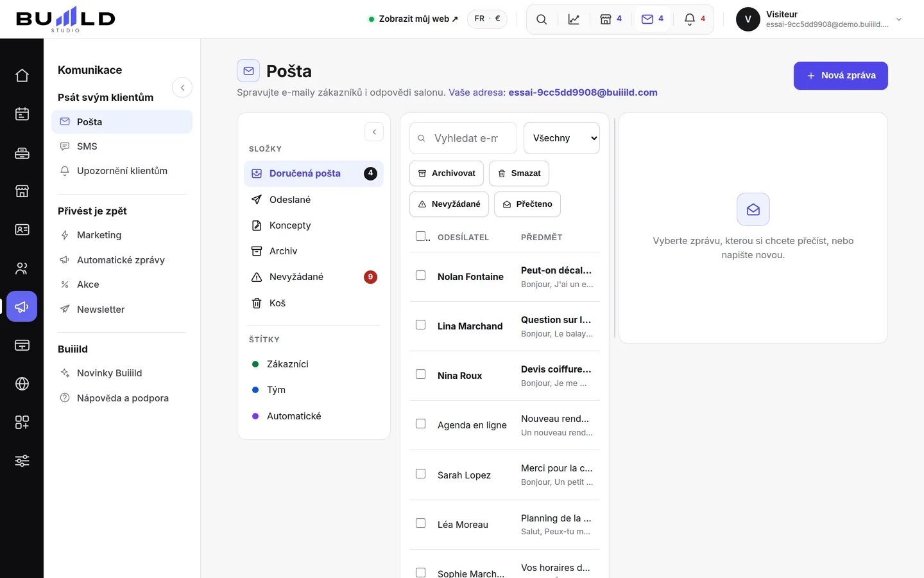
Task: Open the Léa Moreau email row
Action: (x=504, y=525)
